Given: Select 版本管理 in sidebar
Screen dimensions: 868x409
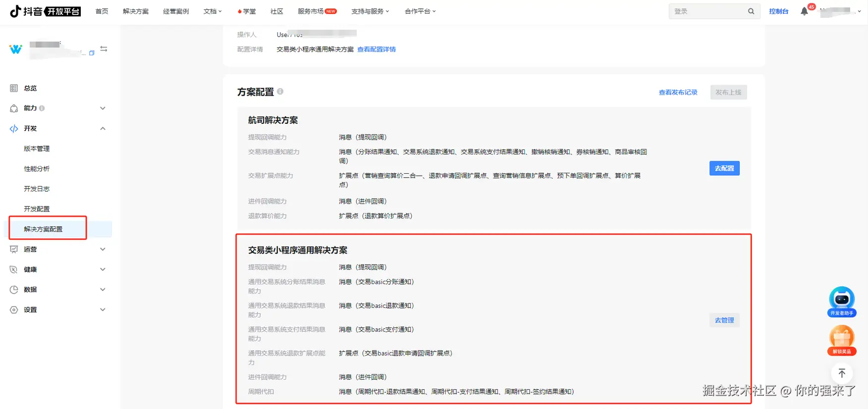Looking at the screenshot, I should tap(37, 149).
